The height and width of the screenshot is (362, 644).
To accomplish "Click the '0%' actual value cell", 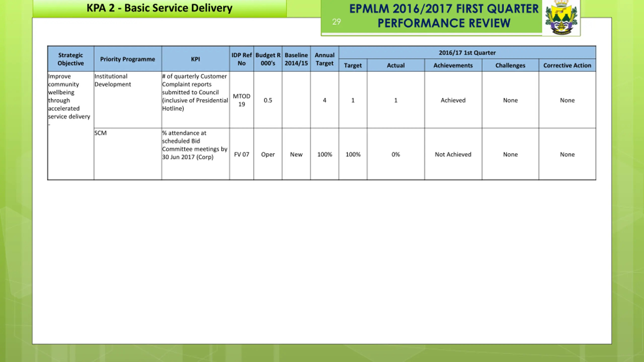I will tap(396, 154).
